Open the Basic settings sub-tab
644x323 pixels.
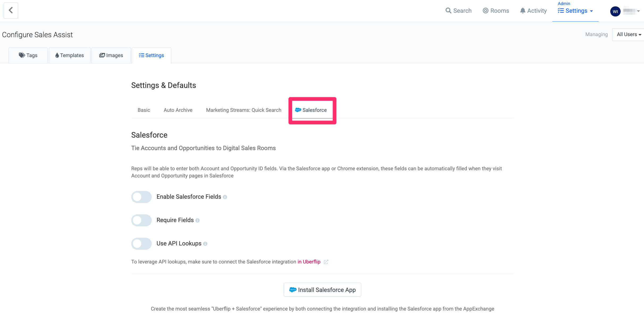(x=144, y=110)
